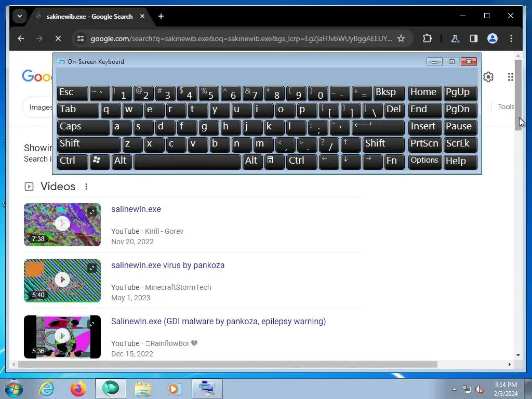532x399 pixels.
Task: Click the PrtScn key
Action: pos(425,144)
